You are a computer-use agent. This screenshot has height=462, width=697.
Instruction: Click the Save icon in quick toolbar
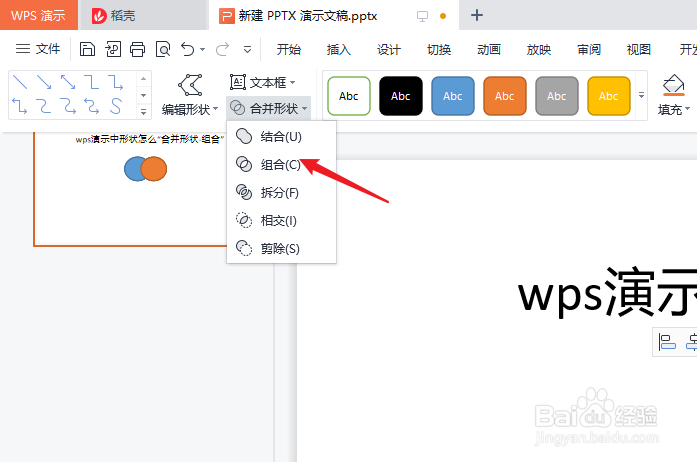(x=87, y=49)
